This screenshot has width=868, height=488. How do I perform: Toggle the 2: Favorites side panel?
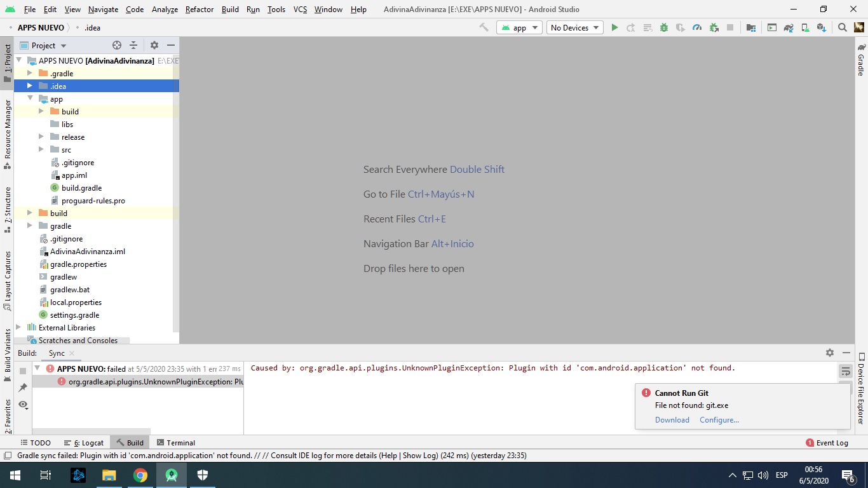(x=7, y=416)
